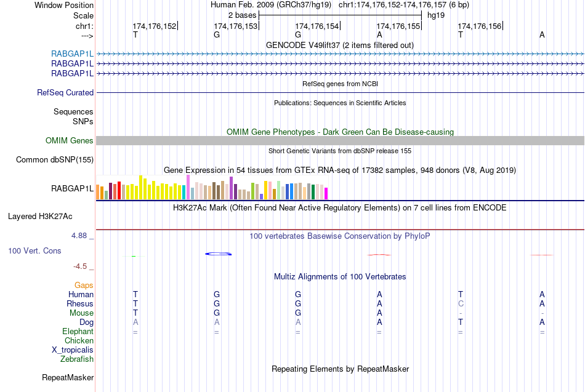
Task: Click the dark green GTEx expression bar
Action: [x=313, y=192]
